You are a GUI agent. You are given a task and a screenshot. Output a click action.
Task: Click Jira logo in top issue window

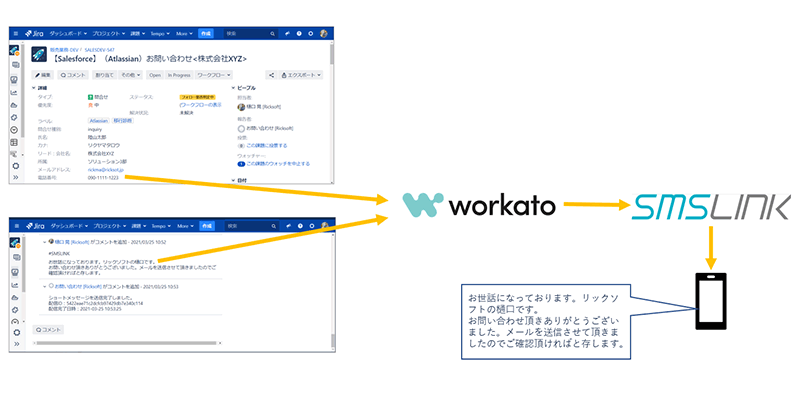point(35,34)
